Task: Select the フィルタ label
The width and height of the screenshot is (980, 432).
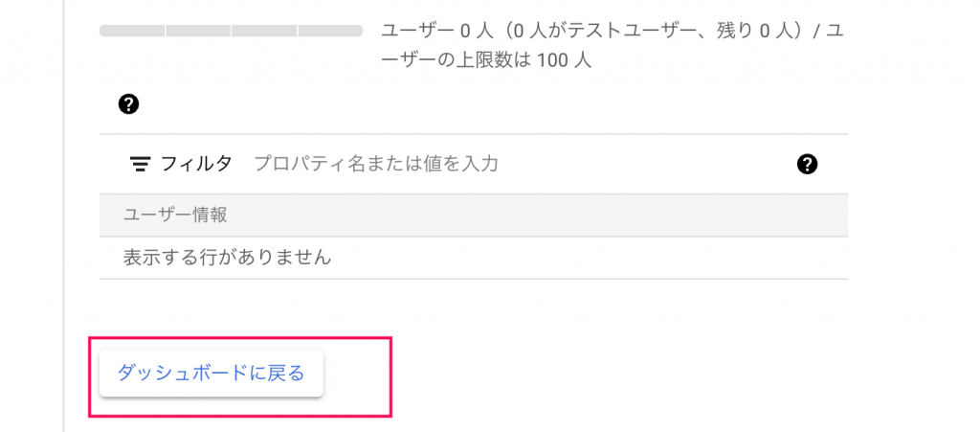Action: pyautogui.click(x=196, y=164)
